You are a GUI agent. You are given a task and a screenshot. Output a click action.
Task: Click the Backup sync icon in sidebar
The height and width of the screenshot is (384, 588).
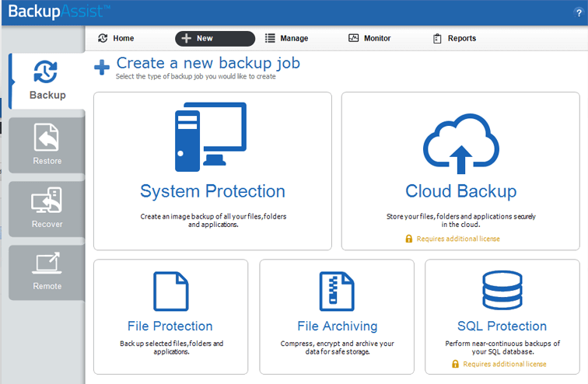(47, 72)
